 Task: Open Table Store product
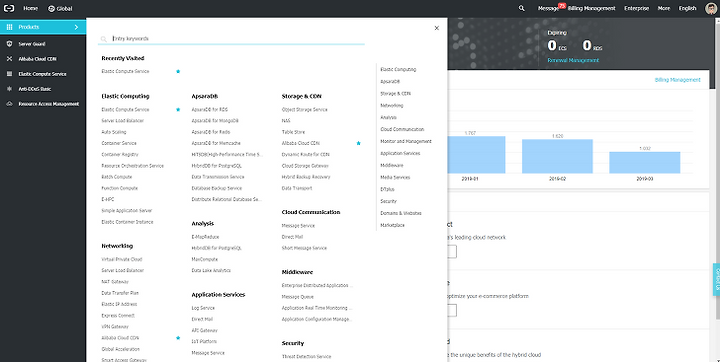pyautogui.click(x=293, y=132)
